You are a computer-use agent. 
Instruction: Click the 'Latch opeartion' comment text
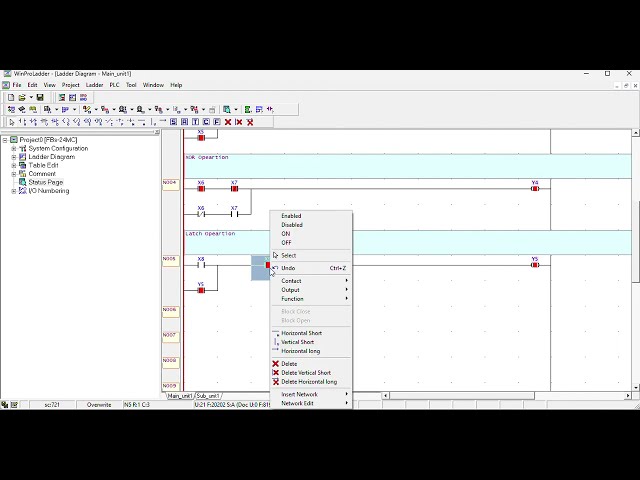click(210, 233)
